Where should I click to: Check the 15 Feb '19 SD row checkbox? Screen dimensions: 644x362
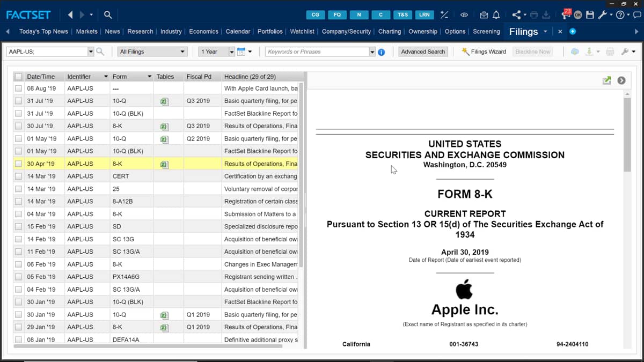[19, 227]
